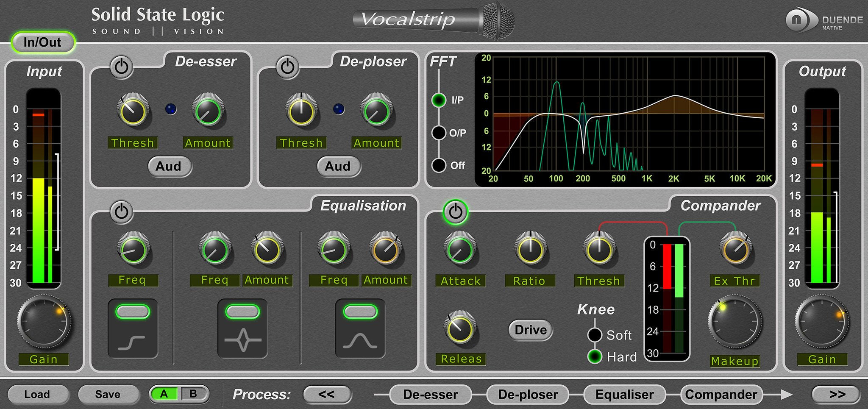
Task: Click the notch filter Freq knob
Action: (x=215, y=249)
